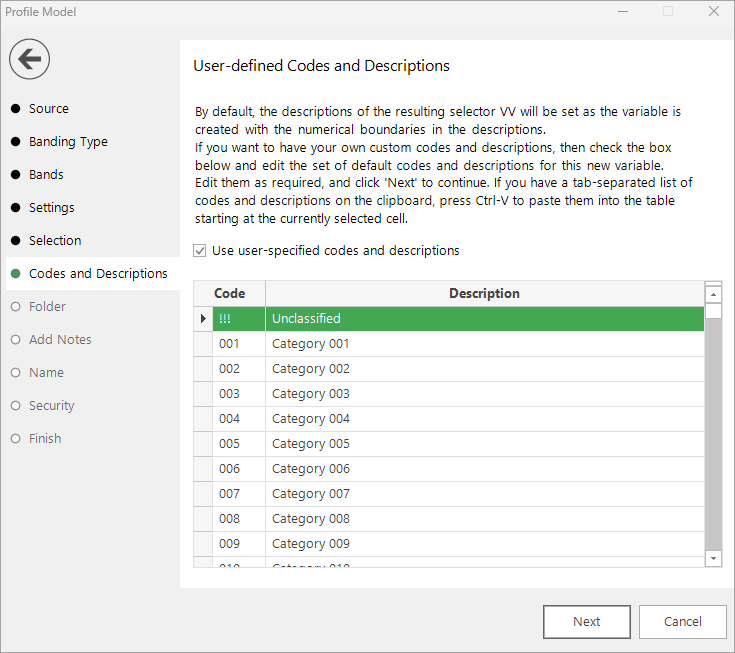Click the Next button

click(x=586, y=622)
